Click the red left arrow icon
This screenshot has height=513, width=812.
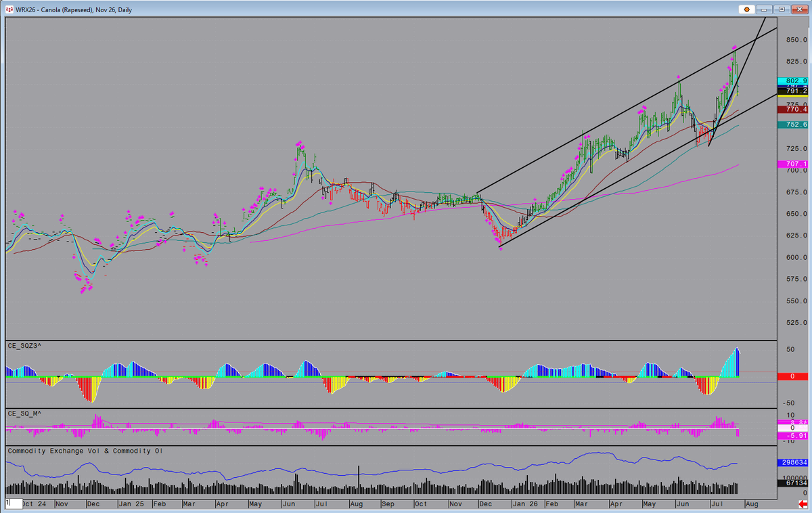point(802,504)
